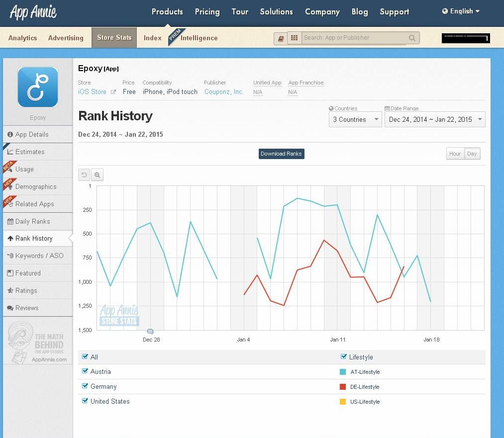Click the App Annie logo
The image size is (504, 438).
33,12
